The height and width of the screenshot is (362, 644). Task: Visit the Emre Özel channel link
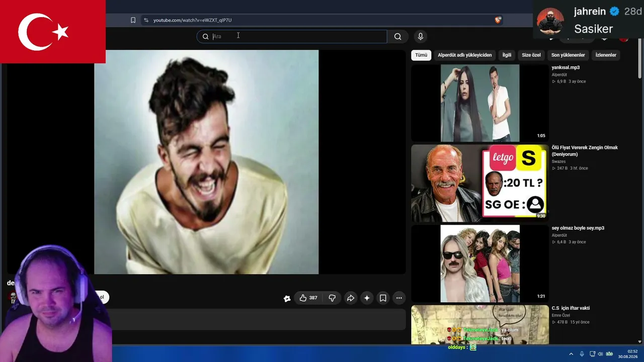pos(560,315)
